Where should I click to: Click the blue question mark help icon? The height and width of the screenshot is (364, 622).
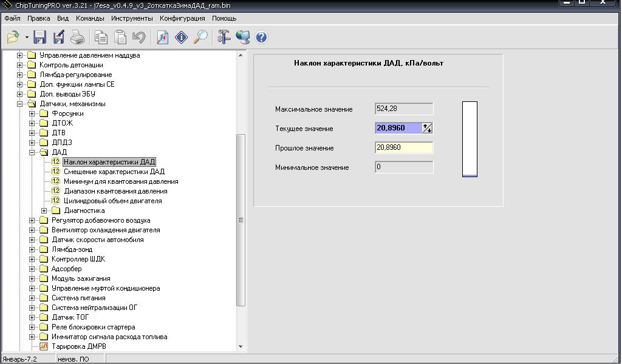261,37
